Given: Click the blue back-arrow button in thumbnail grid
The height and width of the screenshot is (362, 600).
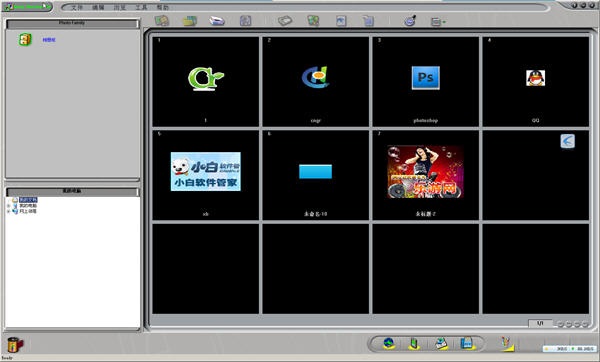Looking at the screenshot, I should click(x=567, y=141).
